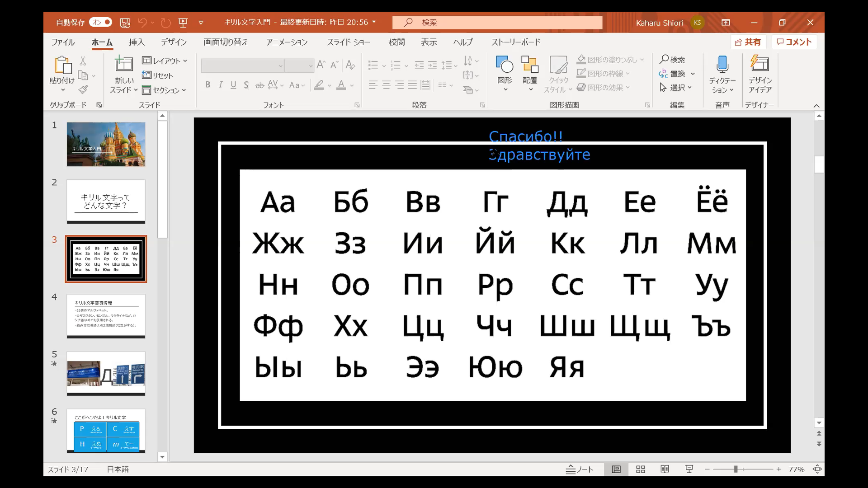
Task: Toggle Normal view button in status bar
Action: tap(616, 469)
